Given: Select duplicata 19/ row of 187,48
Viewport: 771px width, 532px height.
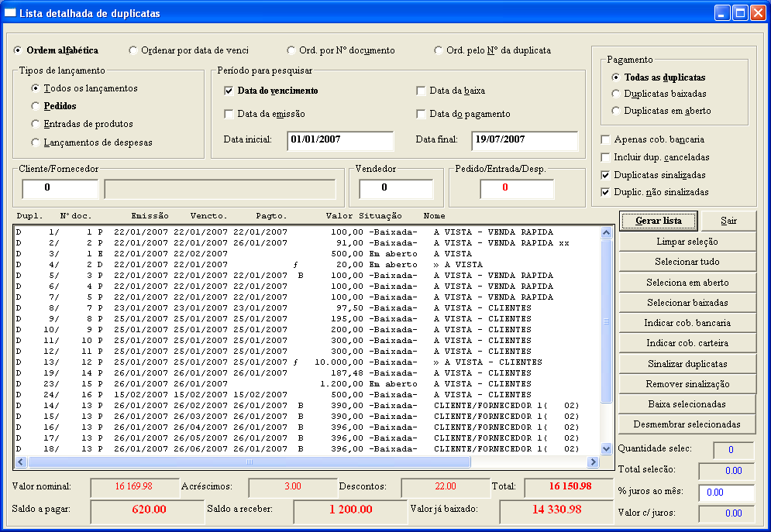Looking at the screenshot, I should pyautogui.click(x=308, y=372).
